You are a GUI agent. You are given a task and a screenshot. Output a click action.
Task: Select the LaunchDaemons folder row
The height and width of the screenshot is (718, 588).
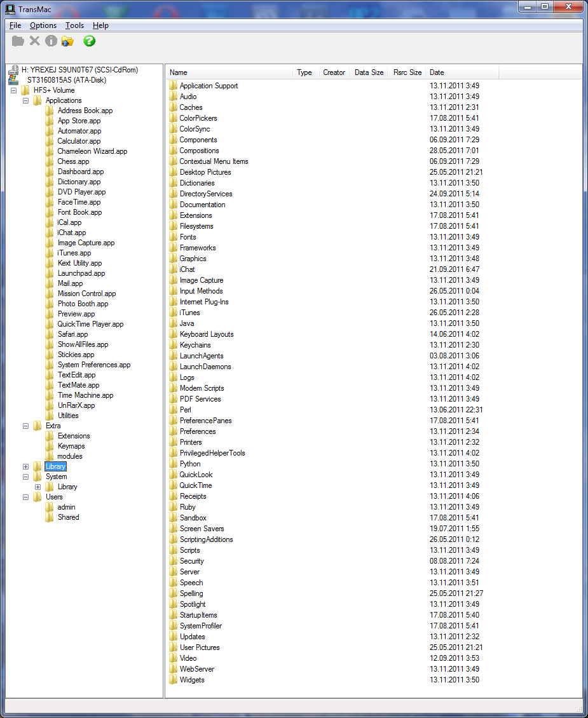coord(205,367)
